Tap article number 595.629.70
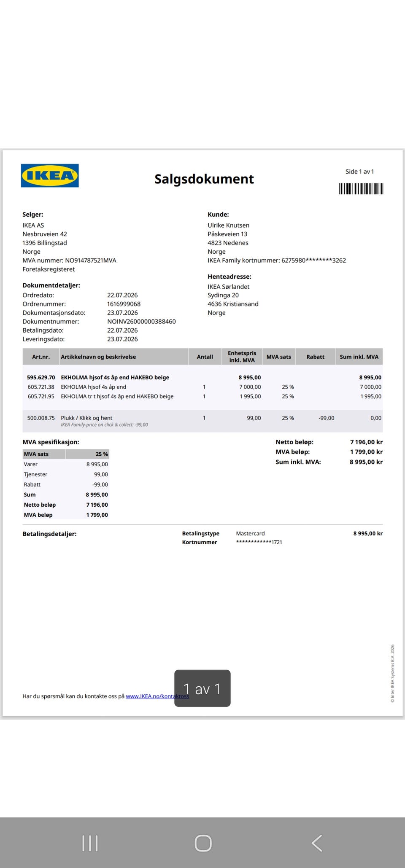 coord(41,377)
